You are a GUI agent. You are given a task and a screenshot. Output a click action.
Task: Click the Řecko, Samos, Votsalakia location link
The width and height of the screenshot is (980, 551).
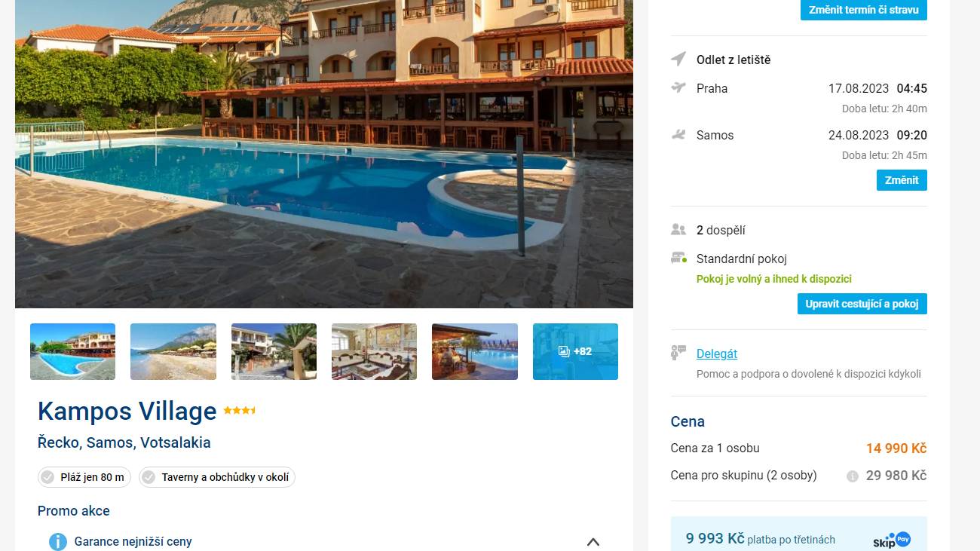(x=124, y=442)
